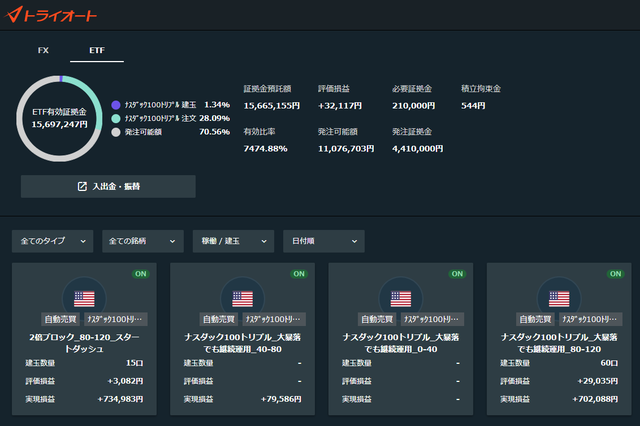The height and width of the screenshot is (426, 640).
Task: Click 証拠金預託額 value 15,665,155円
Action: (x=272, y=106)
